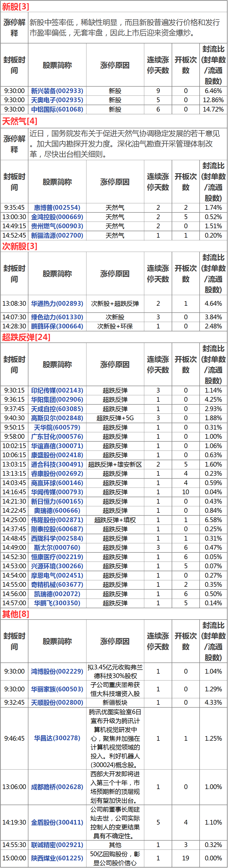Open the 中铝国际(601068) stock link
The width and height of the screenshot is (228, 868).
click(57, 110)
